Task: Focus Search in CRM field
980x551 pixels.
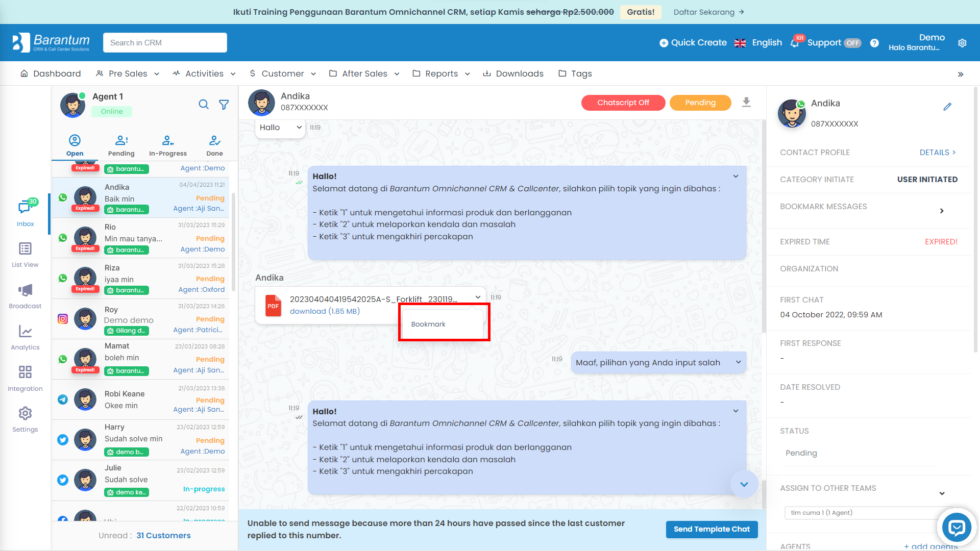Action: click(x=165, y=42)
